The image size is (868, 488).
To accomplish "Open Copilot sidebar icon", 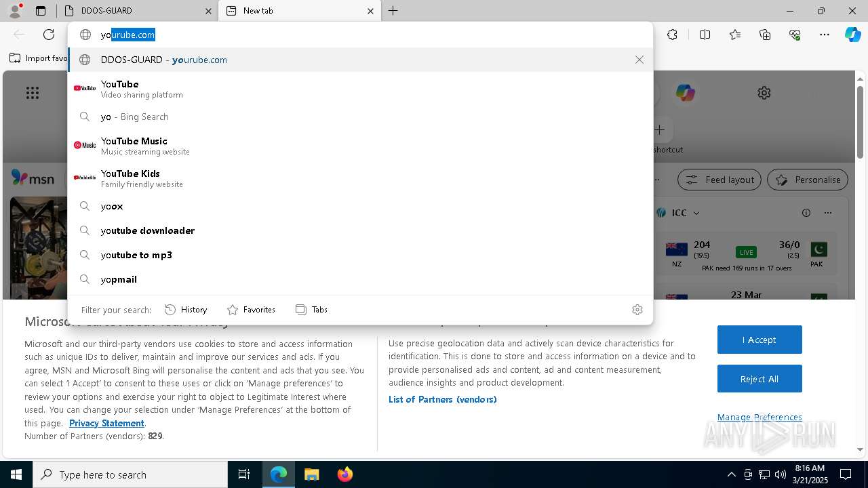I will point(852,35).
